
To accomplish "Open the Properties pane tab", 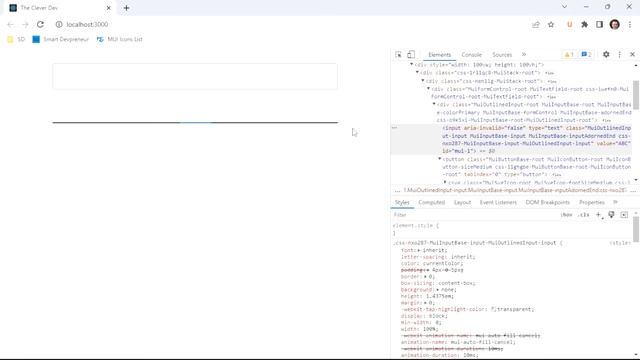I will 591,202.
